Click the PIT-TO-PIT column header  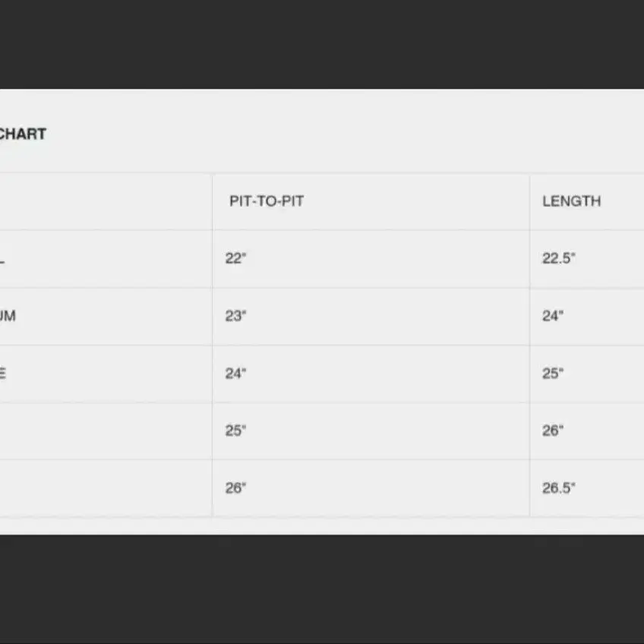[266, 201]
